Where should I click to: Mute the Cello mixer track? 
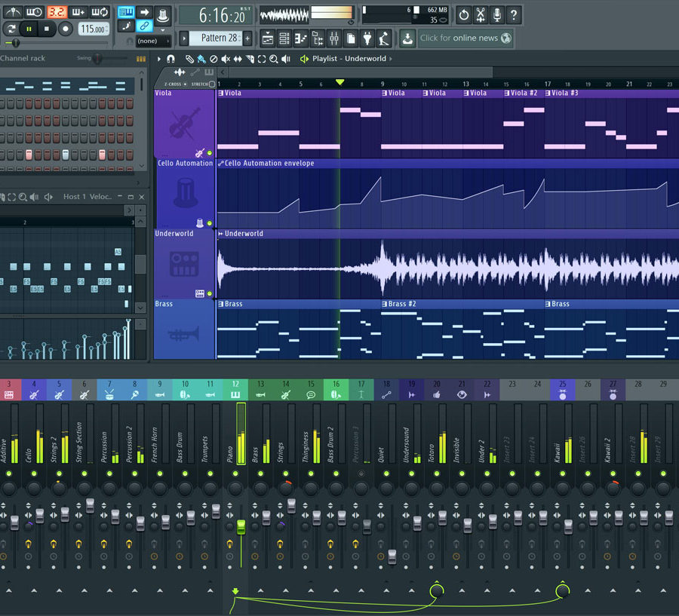pyautogui.click(x=34, y=473)
